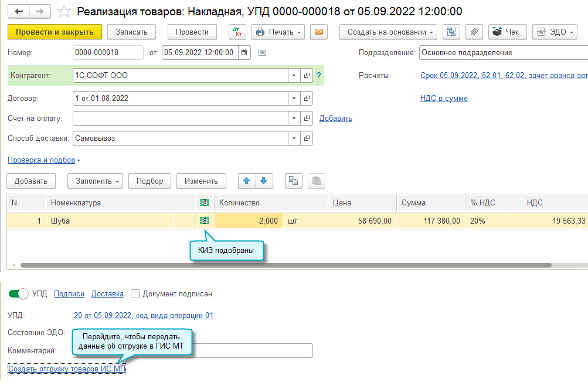Image resolution: width=588 pixels, height=385 pixels.
Task: Open УПД 20 от 05.09.2022 link
Action: (x=143, y=315)
